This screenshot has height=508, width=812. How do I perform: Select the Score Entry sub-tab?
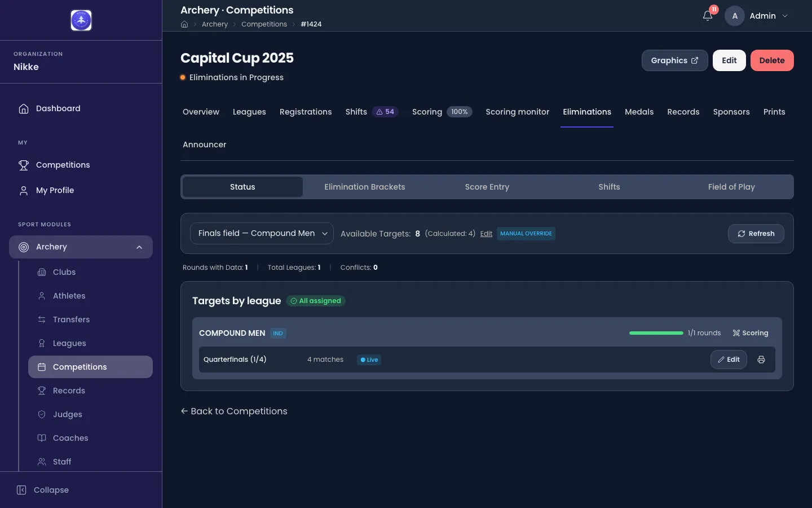click(x=487, y=187)
